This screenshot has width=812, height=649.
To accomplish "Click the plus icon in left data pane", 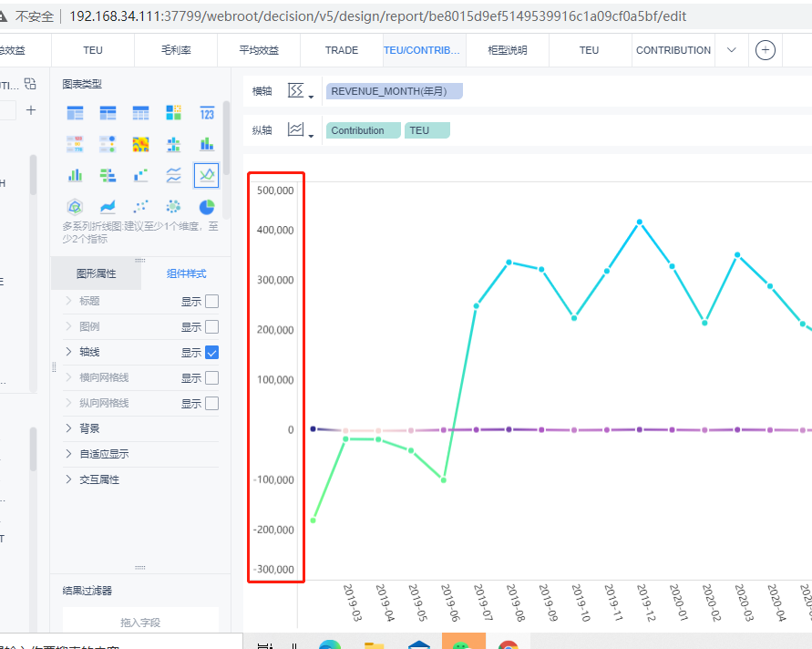I will (x=31, y=110).
